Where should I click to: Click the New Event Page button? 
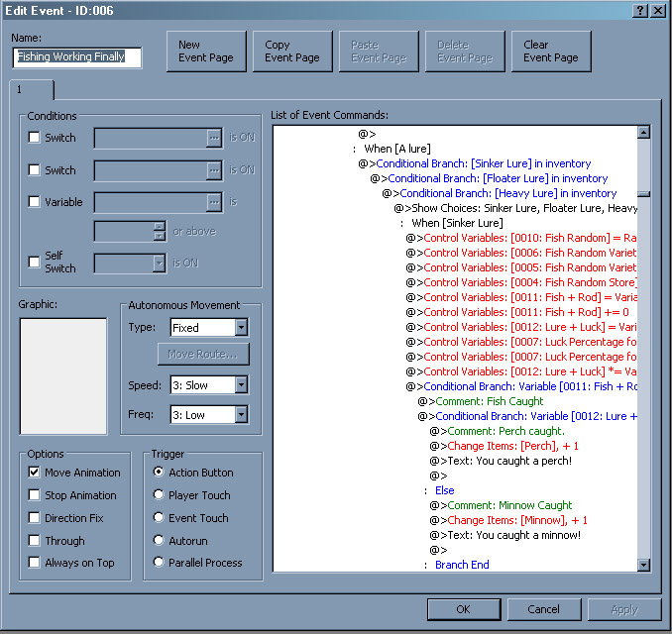click(206, 52)
